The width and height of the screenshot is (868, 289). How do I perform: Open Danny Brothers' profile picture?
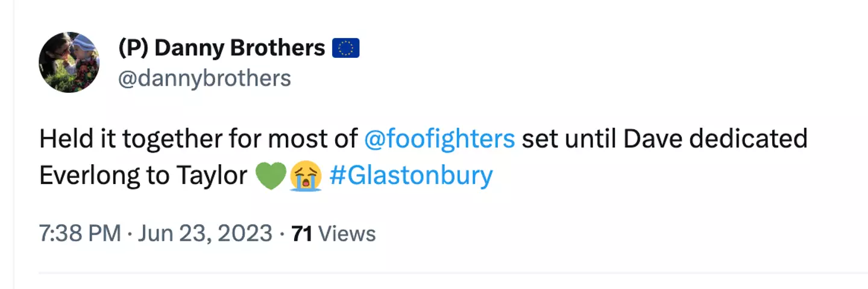(69, 63)
